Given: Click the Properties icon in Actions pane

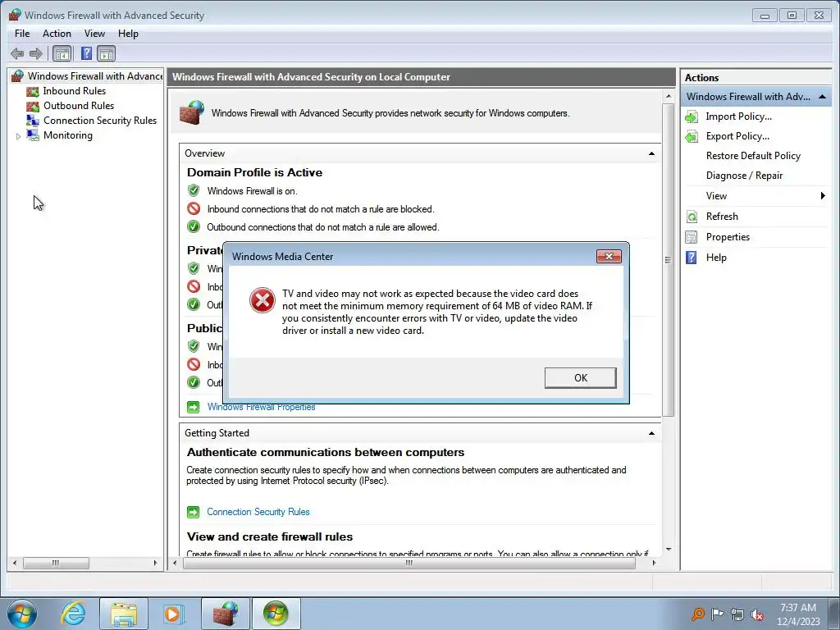Looking at the screenshot, I should point(692,237).
